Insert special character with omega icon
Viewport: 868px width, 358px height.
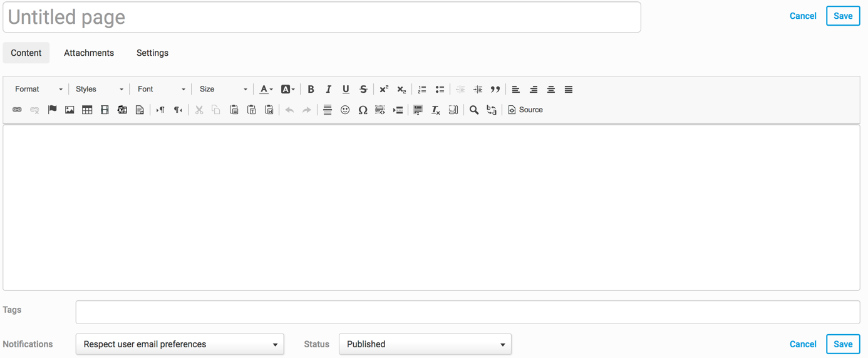pyautogui.click(x=363, y=110)
